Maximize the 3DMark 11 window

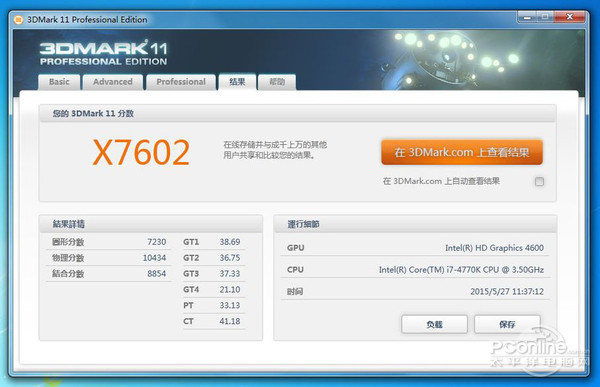tap(545, 17)
